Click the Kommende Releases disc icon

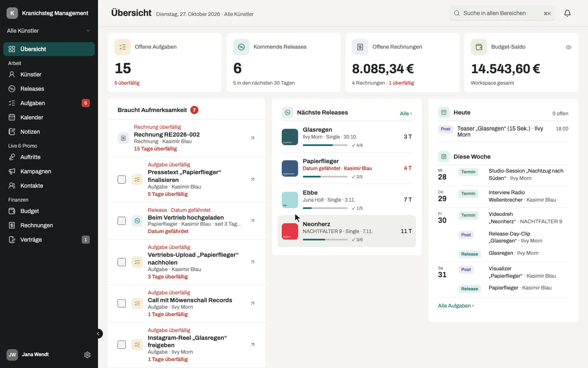[x=241, y=47]
